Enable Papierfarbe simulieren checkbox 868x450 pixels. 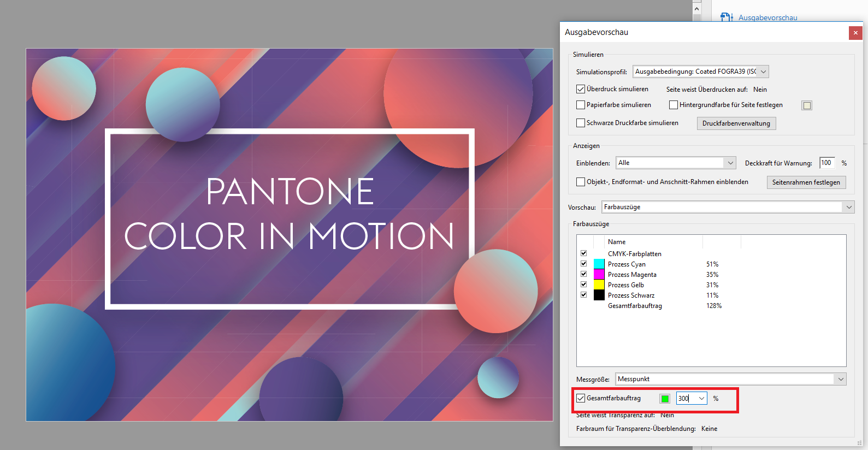581,105
